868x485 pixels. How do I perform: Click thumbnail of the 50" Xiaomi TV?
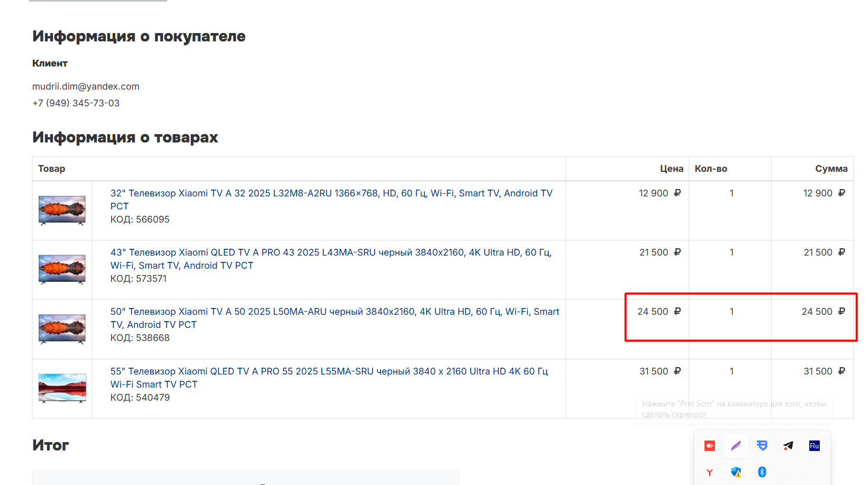point(62,329)
